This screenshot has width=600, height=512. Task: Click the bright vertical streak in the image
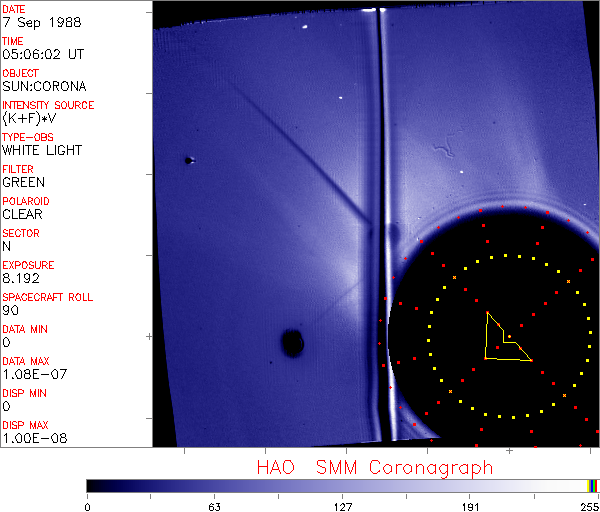(376, 150)
